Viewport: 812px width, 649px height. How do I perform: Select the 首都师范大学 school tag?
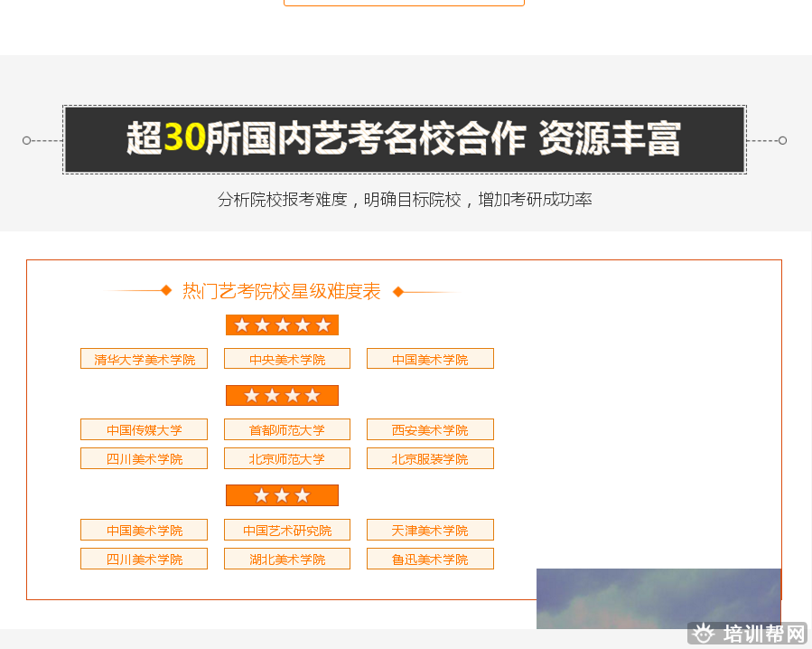287,429
